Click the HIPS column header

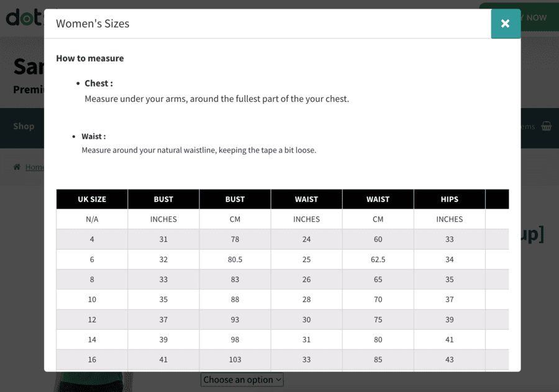450,199
